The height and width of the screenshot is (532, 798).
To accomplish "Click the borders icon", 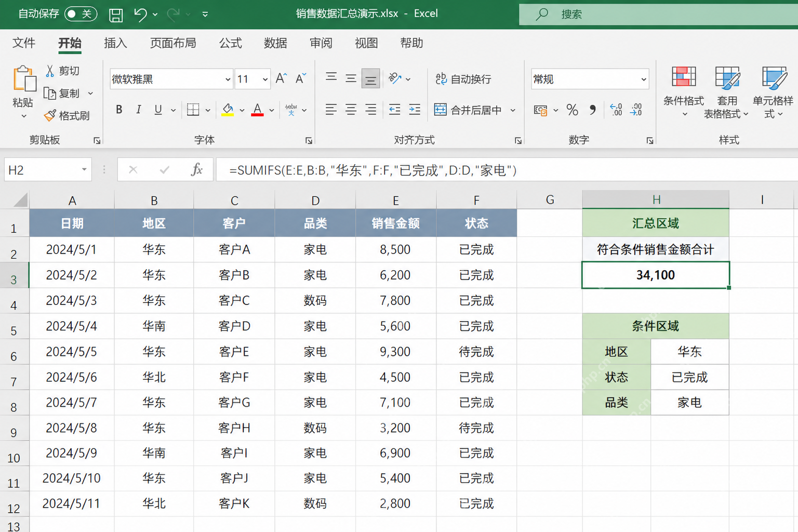I will coord(193,110).
